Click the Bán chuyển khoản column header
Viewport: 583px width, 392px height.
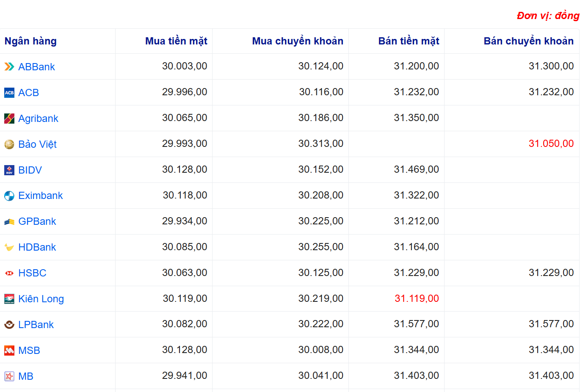528,41
